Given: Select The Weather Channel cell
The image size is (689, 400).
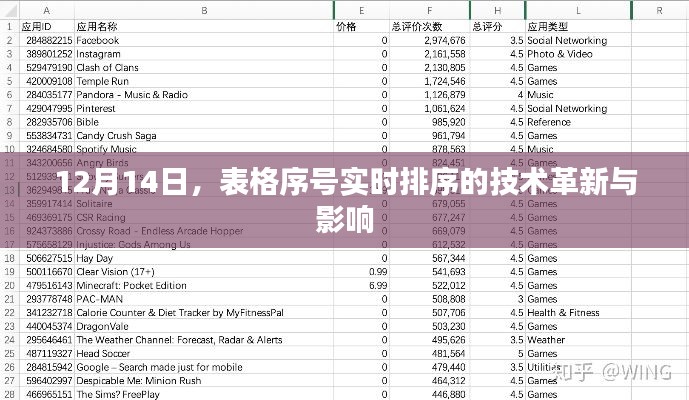Looking at the screenshot, I should (x=204, y=340).
